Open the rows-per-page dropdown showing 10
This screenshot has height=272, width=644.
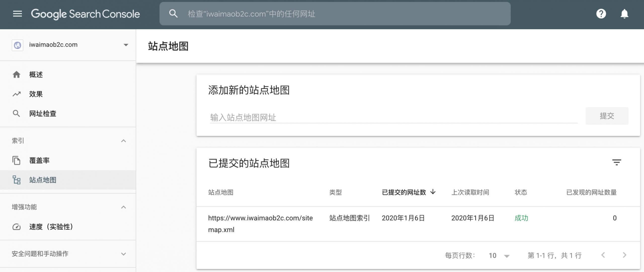[x=499, y=256]
